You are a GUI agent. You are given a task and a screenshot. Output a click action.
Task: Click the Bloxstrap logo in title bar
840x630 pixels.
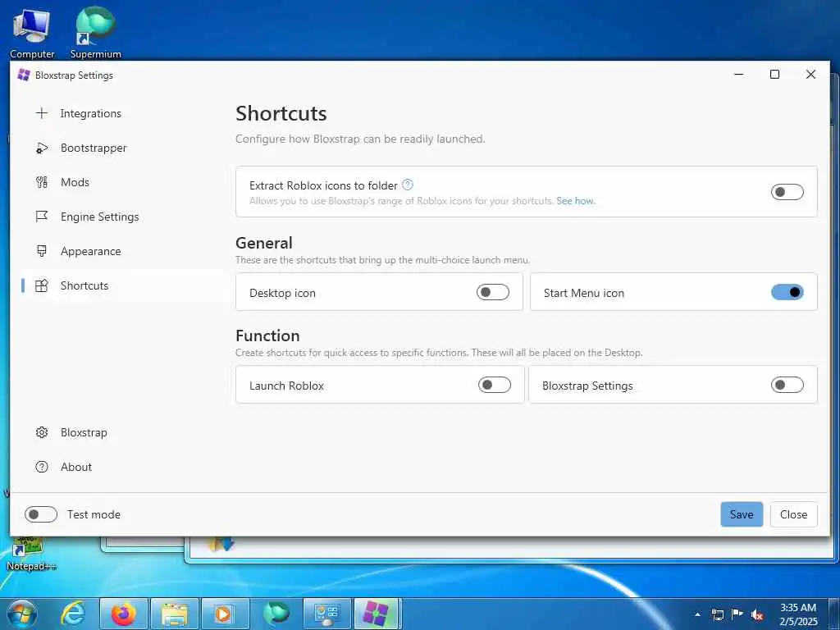pos(24,75)
